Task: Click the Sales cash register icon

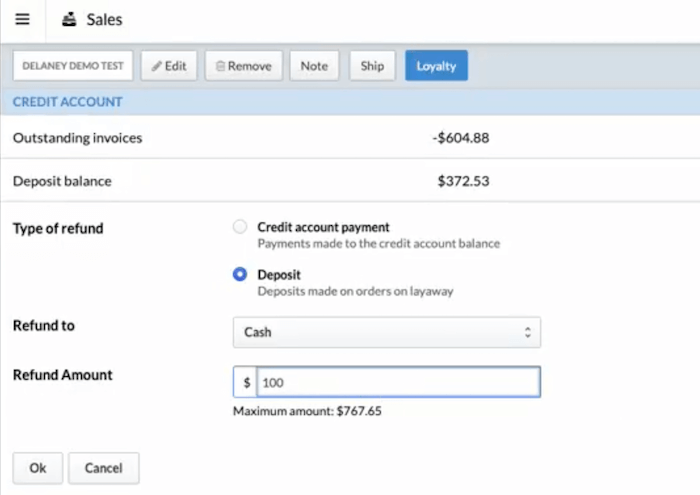Action: pos(69,20)
